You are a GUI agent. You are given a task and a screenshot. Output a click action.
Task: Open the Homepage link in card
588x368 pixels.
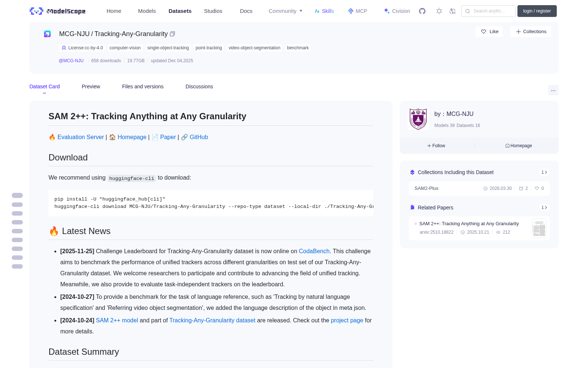(x=132, y=137)
